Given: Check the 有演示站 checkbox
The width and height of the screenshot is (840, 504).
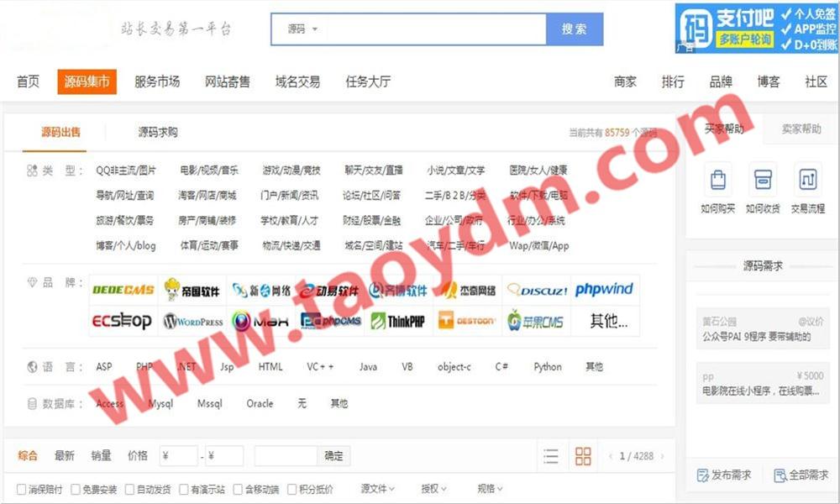Looking at the screenshot, I should coord(184,489).
